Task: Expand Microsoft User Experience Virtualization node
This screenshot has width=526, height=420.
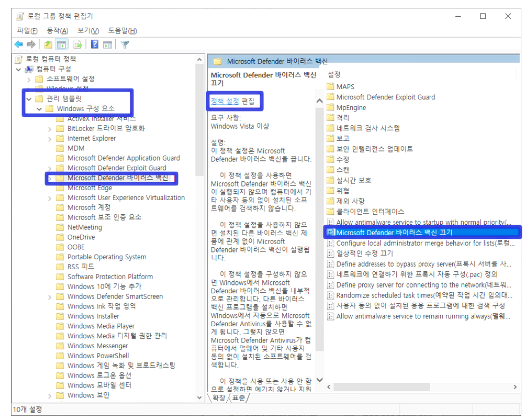Action: [x=50, y=198]
